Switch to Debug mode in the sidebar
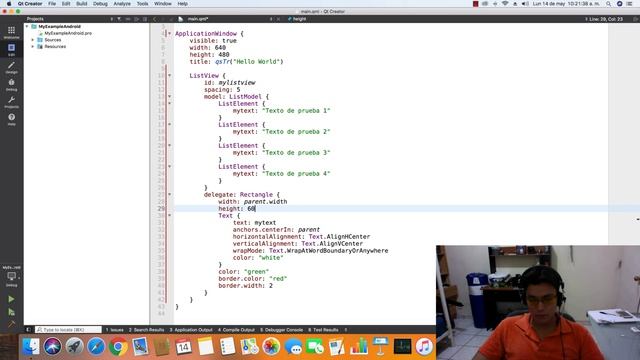640x360 pixels. [x=11, y=84]
